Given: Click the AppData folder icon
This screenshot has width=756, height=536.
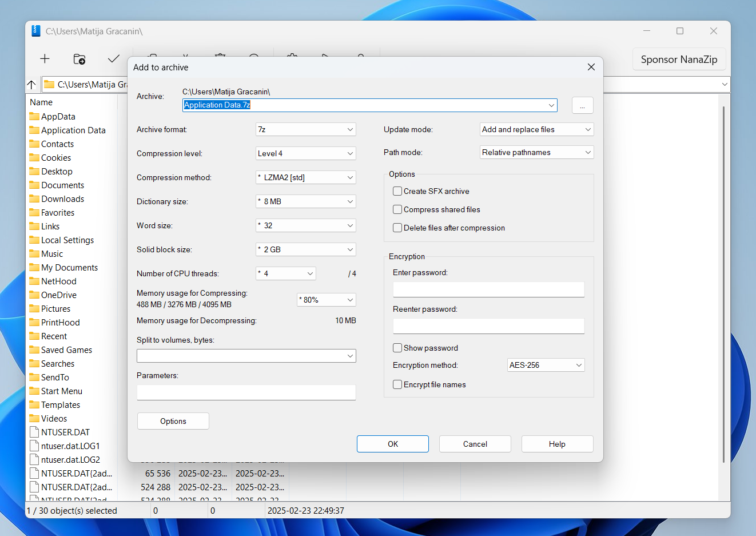Looking at the screenshot, I should tap(34, 116).
